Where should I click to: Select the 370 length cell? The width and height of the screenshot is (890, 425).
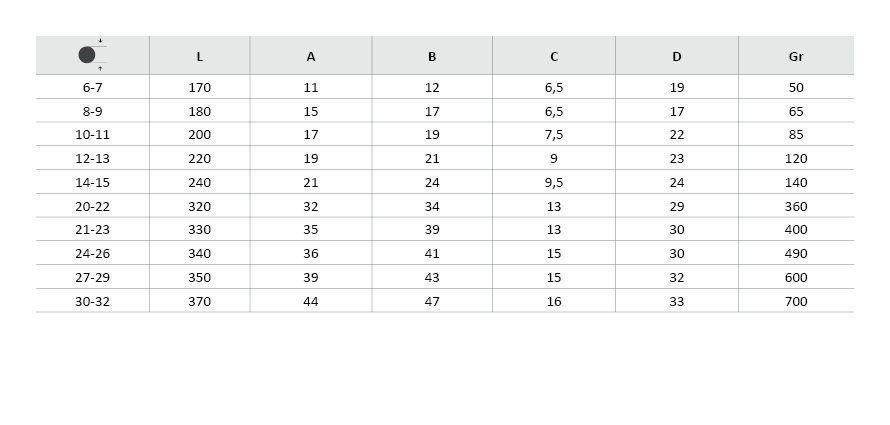coord(199,301)
